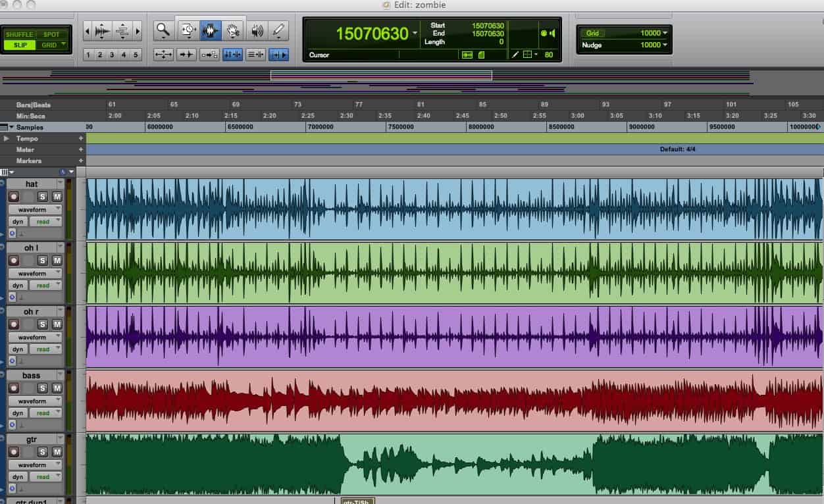Select the Scrubber tool

tap(255, 31)
